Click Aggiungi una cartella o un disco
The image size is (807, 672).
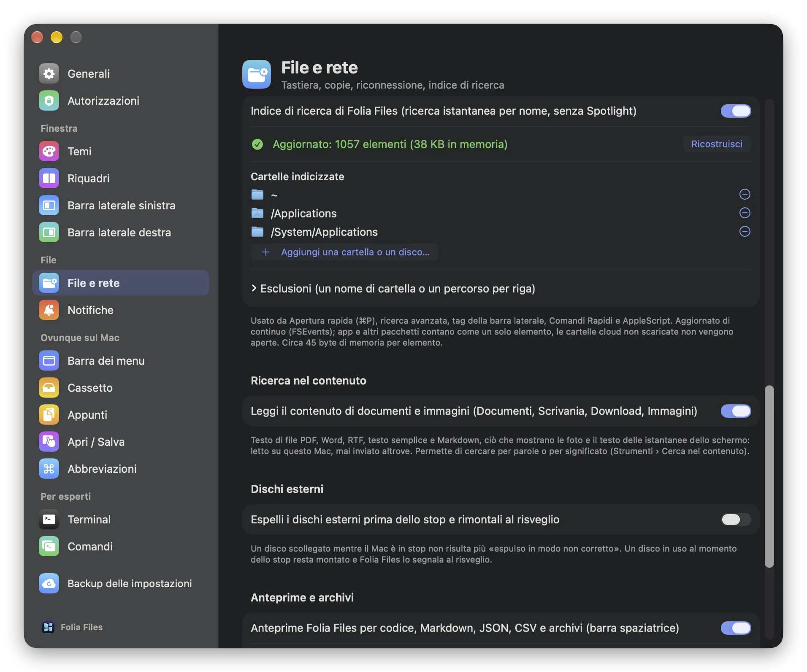[x=344, y=252]
